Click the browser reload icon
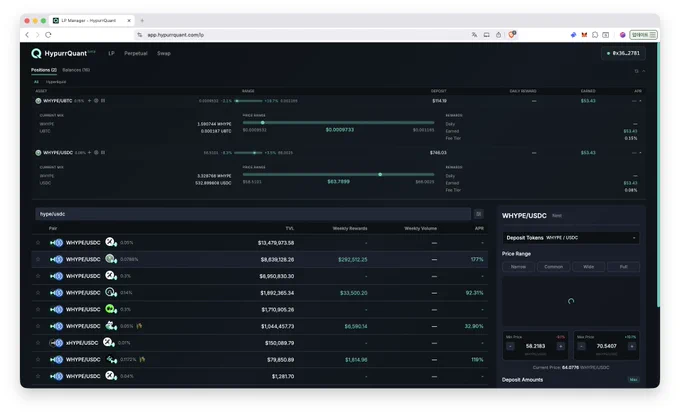This screenshot has height=415, width=680. [48, 35]
